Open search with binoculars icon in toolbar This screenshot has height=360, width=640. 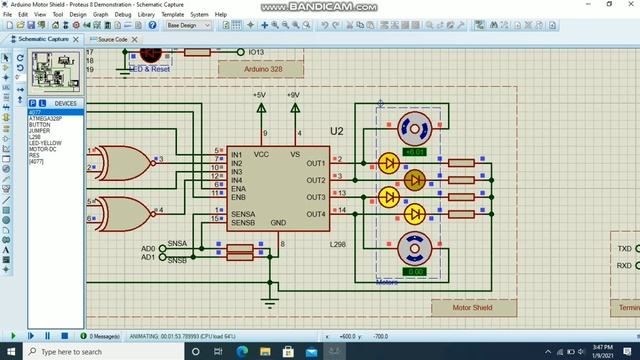tap(493, 25)
